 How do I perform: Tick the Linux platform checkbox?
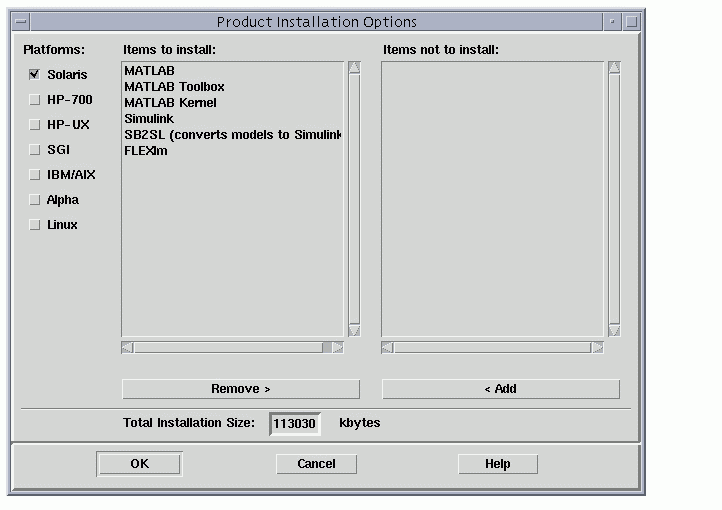pyautogui.click(x=35, y=225)
